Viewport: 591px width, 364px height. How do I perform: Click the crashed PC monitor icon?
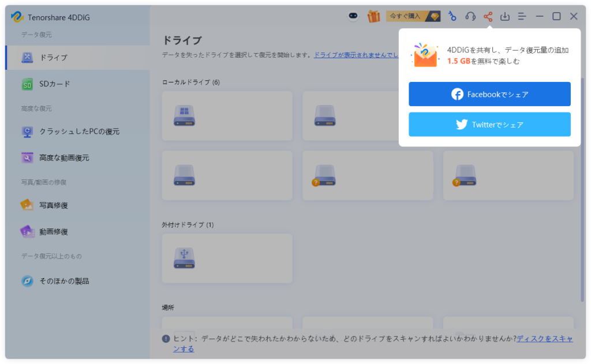click(x=27, y=132)
